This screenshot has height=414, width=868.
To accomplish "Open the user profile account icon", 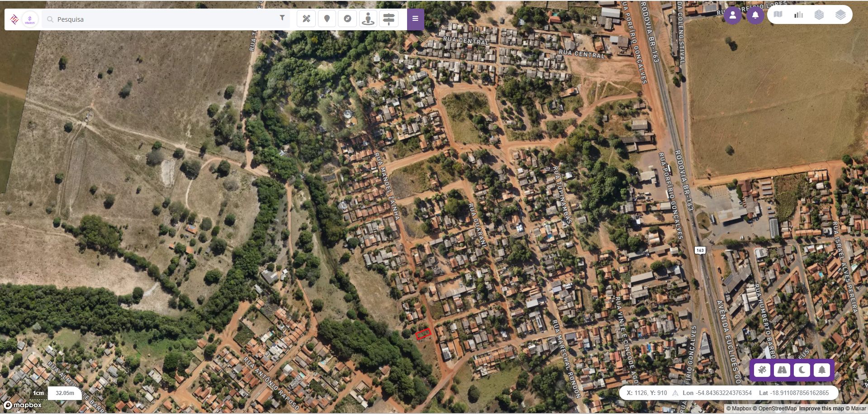I will point(733,15).
